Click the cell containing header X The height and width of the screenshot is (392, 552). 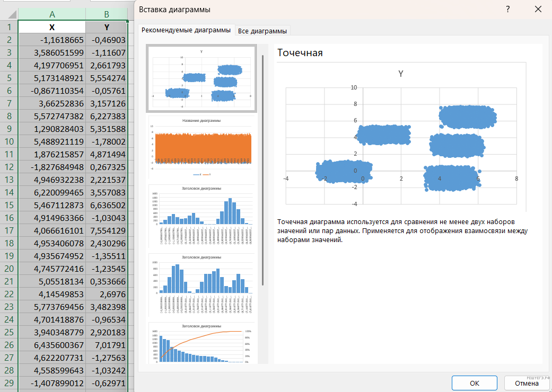[52, 27]
